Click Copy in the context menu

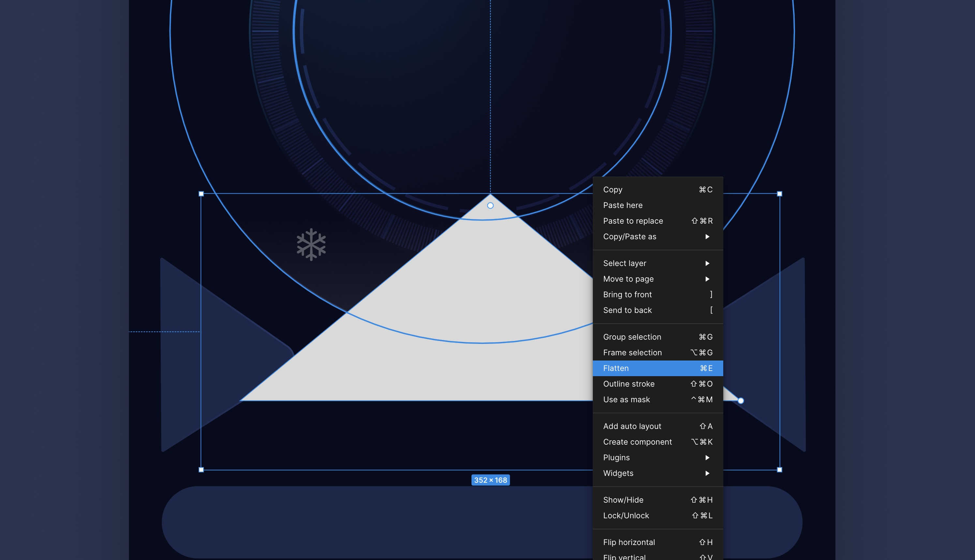(613, 190)
